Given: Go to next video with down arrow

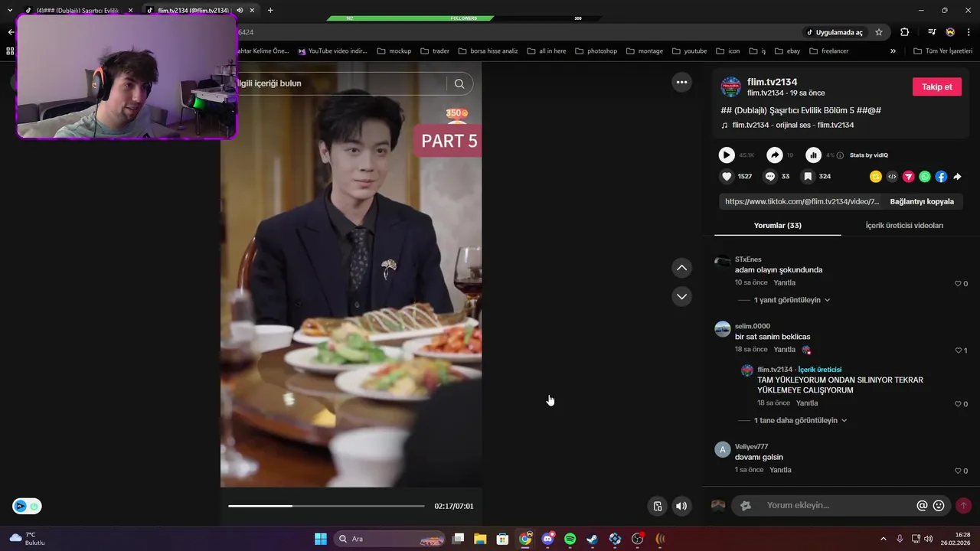Looking at the screenshot, I should tap(681, 296).
